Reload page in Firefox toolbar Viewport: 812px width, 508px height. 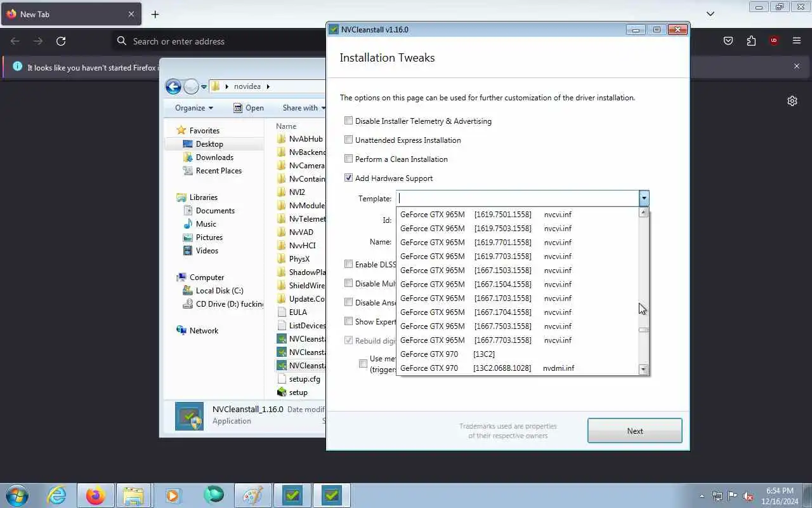pos(61,41)
